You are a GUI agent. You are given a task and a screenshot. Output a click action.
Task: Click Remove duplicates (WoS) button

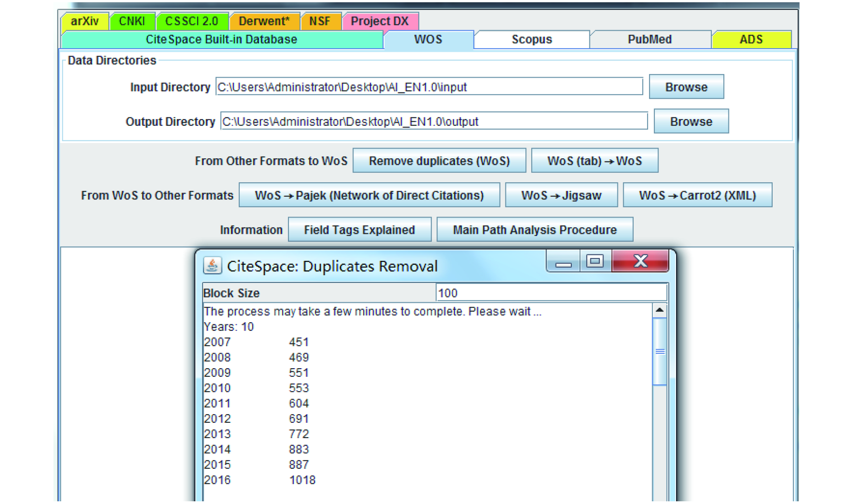coord(439,161)
